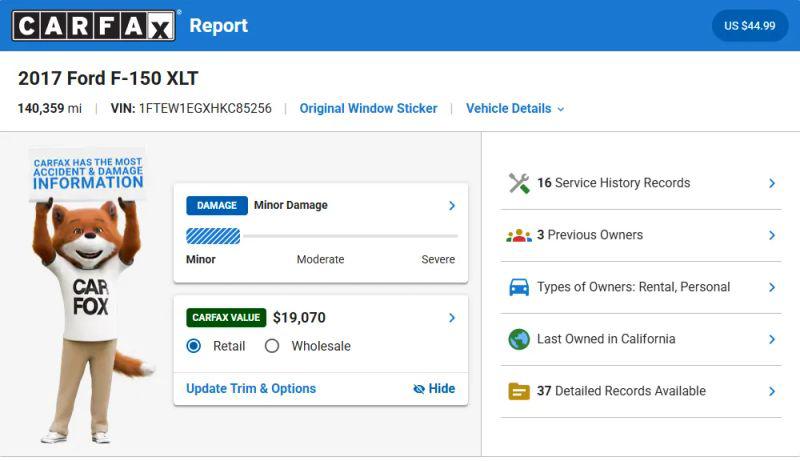Click 37 Detailed Records Available text
The width and height of the screenshot is (800, 461).
[x=621, y=391]
